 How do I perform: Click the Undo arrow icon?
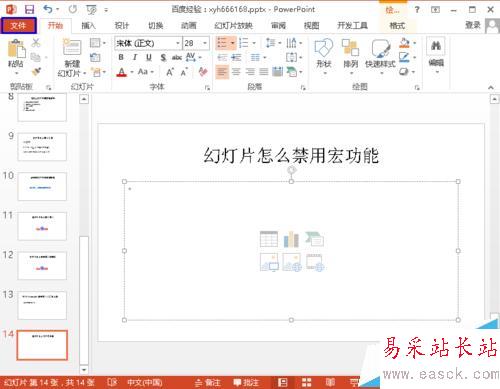tap(48, 9)
